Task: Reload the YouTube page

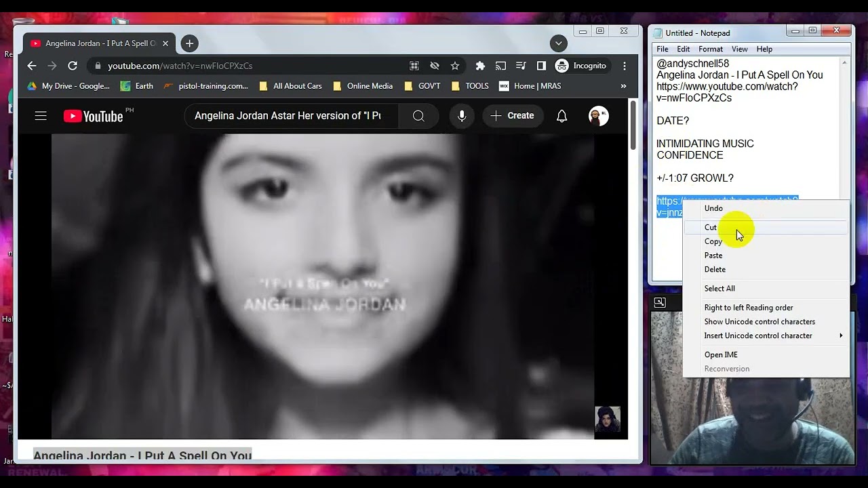Action: point(73,66)
